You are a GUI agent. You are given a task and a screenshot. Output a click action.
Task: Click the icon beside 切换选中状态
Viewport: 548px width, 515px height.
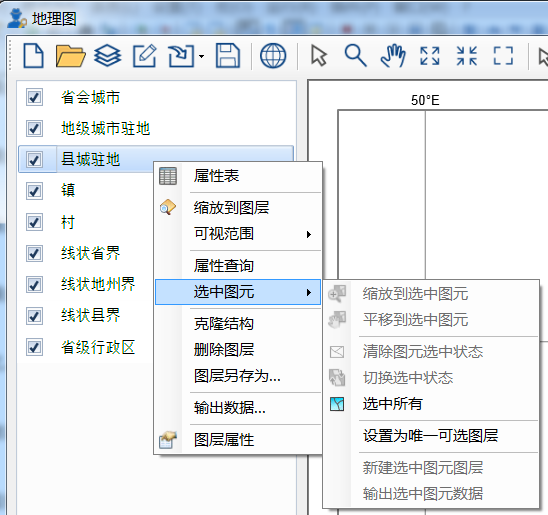click(337, 378)
